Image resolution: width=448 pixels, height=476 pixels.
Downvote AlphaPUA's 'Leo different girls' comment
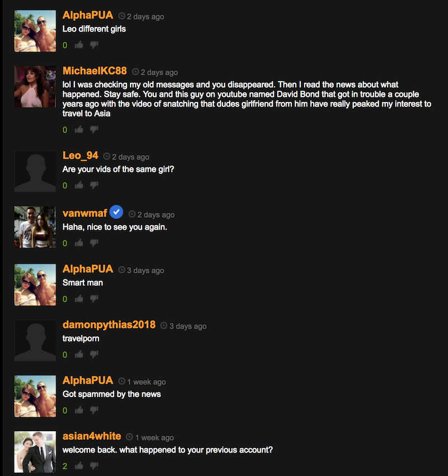(x=94, y=45)
